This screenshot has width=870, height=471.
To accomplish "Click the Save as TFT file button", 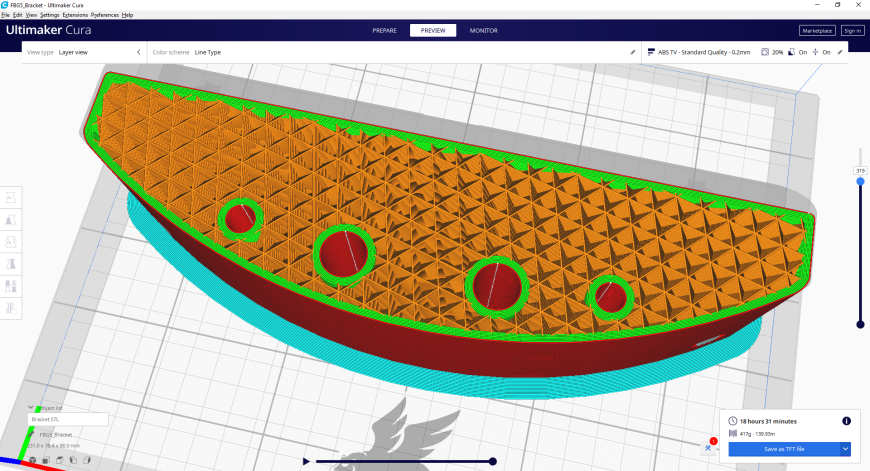I will tap(784, 449).
